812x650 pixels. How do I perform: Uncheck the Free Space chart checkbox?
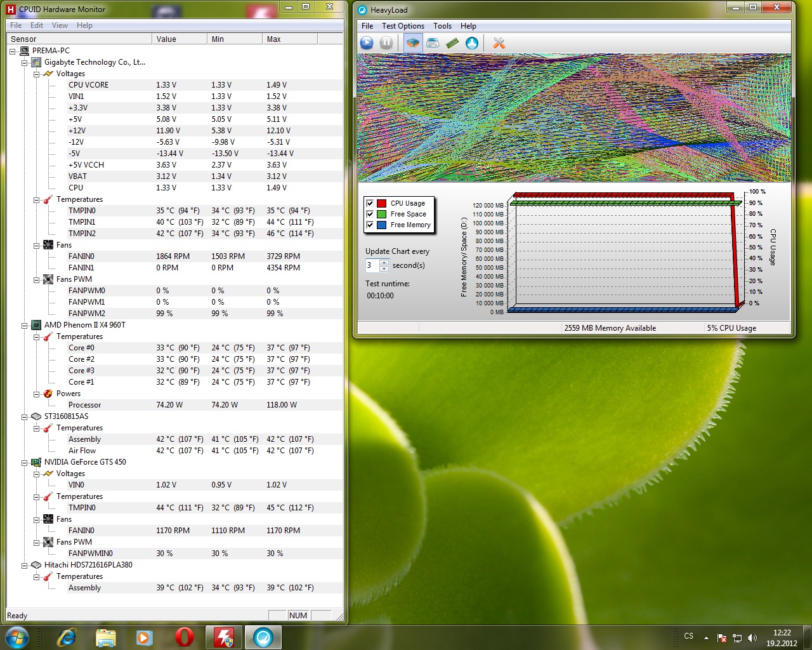[370, 214]
